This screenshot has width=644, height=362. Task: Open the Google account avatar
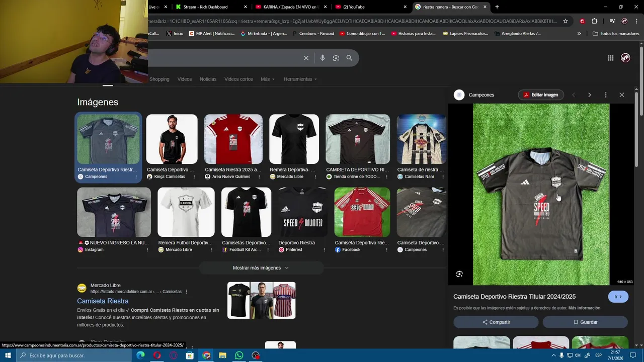625,58
